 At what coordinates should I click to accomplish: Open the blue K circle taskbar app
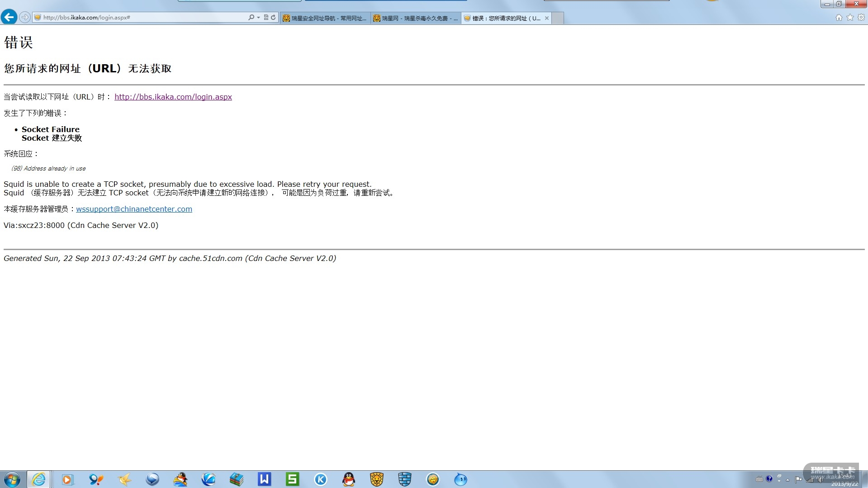(x=321, y=479)
